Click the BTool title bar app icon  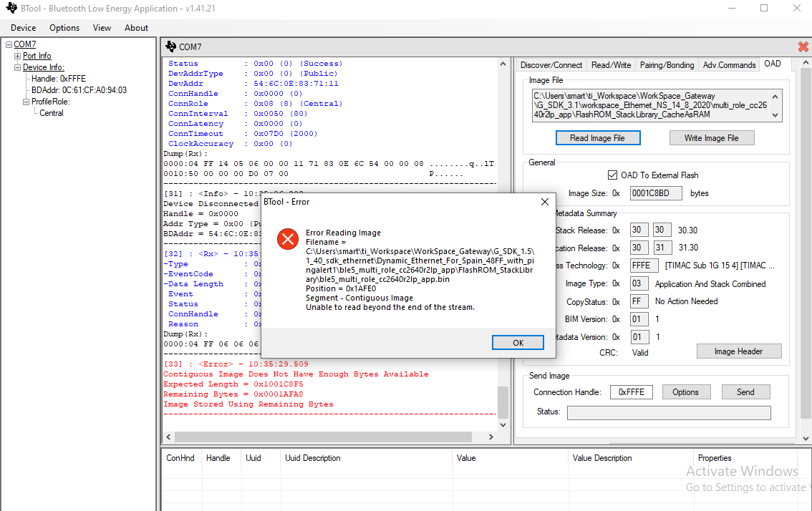(x=11, y=9)
